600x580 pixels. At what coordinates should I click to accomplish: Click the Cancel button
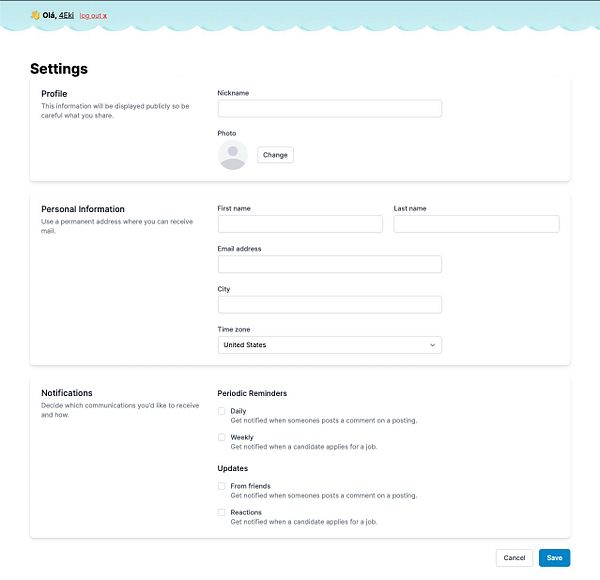point(514,558)
